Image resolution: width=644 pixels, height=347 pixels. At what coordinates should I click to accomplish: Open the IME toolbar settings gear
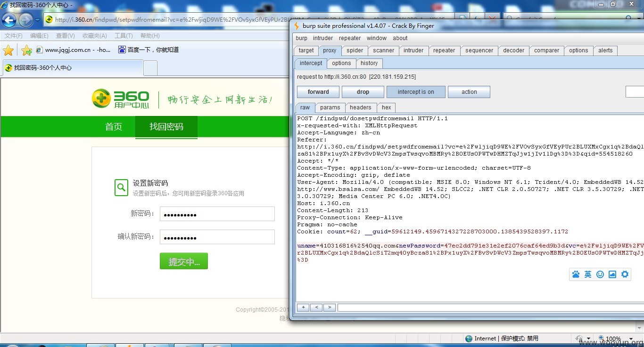click(625, 274)
